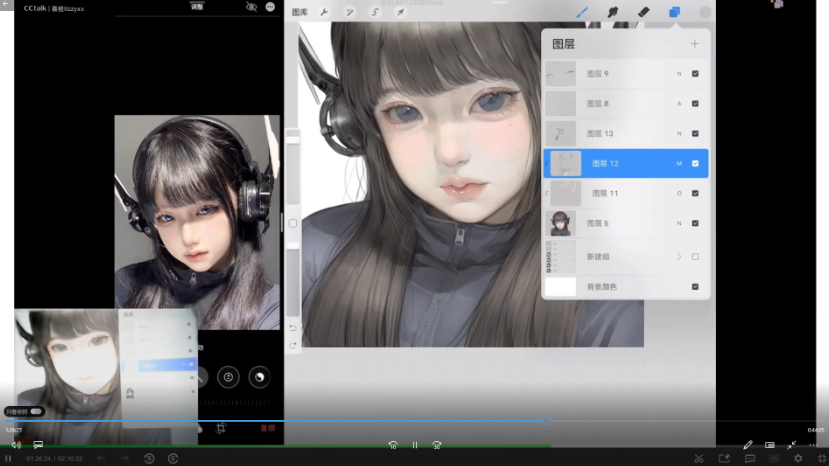
Task: Open the 调整 tab in left phone
Action: [x=197, y=7]
